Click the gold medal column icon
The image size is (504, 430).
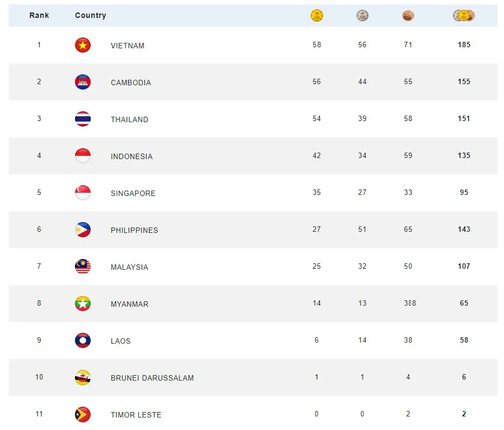point(317,15)
